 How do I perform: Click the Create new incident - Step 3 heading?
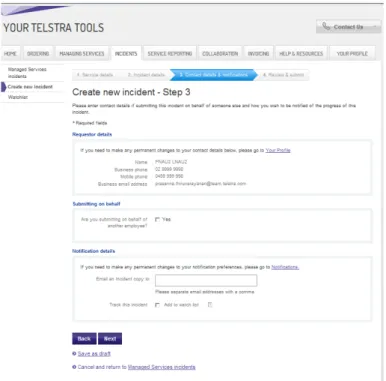pos(131,92)
